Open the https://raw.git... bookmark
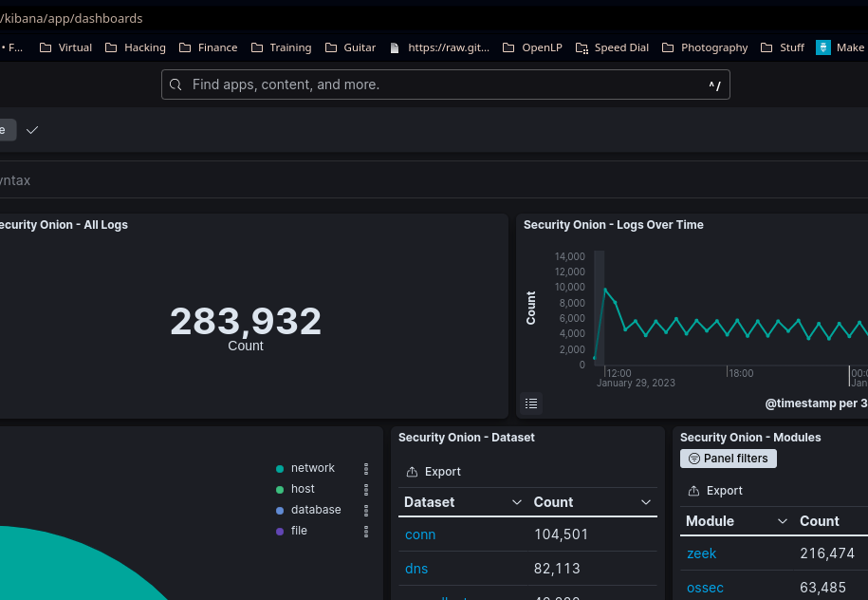This screenshot has height=600, width=868. tap(439, 47)
